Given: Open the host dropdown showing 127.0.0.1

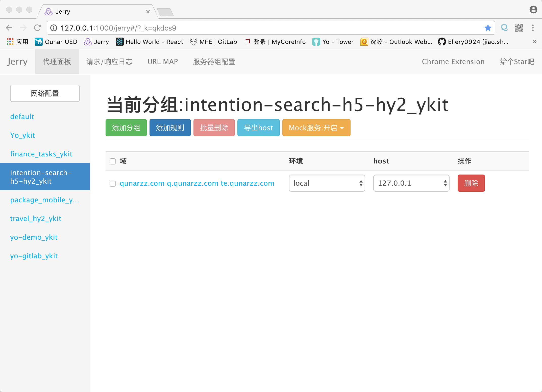Looking at the screenshot, I should pos(411,183).
